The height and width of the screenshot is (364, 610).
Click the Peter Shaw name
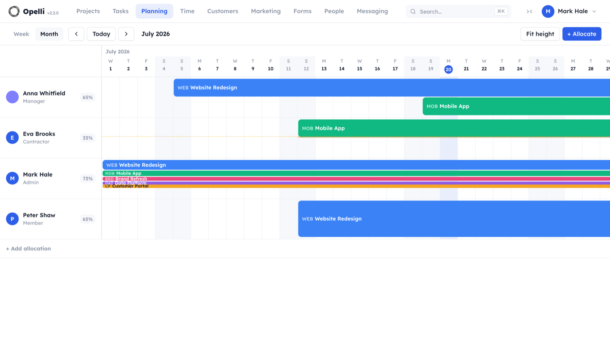tap(39, 215)
